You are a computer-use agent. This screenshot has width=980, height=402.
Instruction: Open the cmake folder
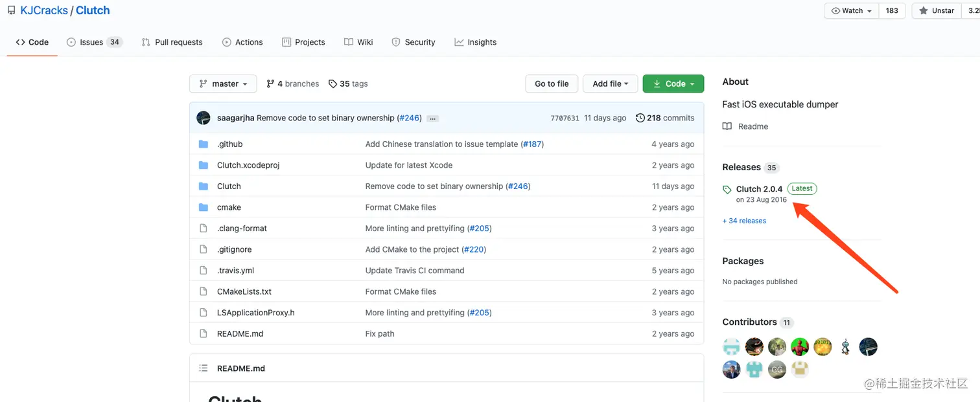[x=229, y=207]
